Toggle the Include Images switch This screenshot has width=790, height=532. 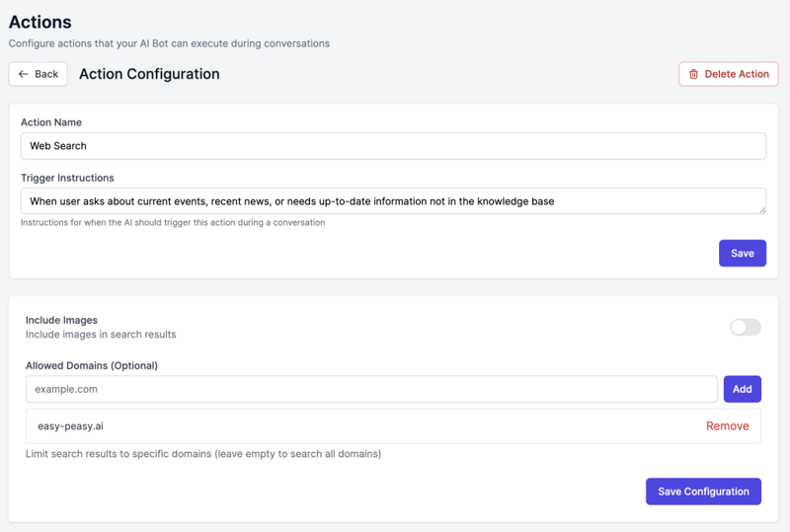746,327
